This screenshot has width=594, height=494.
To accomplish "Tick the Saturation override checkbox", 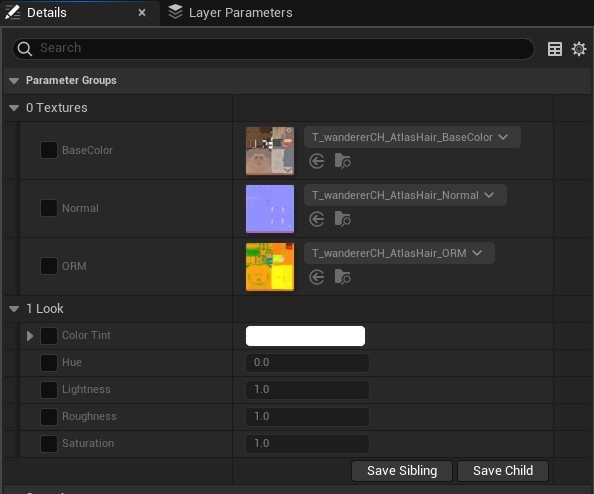I will point(49,444).
